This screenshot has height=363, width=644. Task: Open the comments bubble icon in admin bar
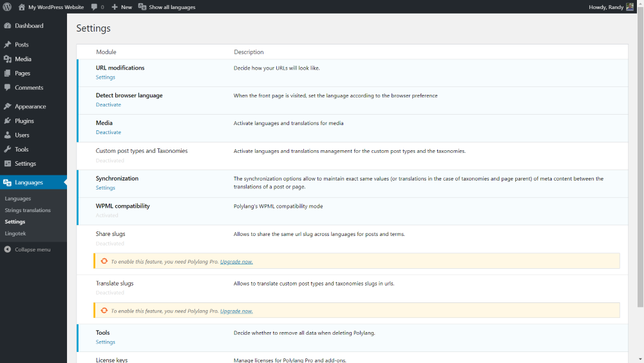tap(95, 7)
